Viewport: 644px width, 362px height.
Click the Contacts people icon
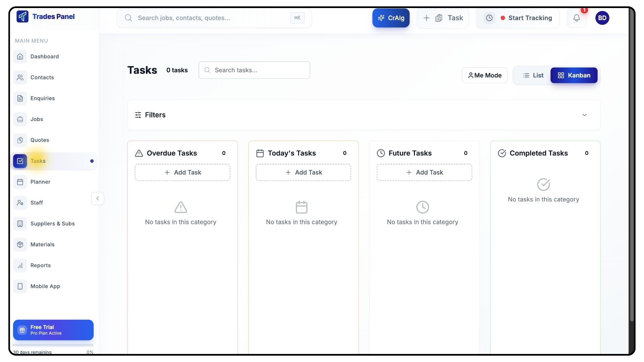pyautogui.click(x=20, y=77)
